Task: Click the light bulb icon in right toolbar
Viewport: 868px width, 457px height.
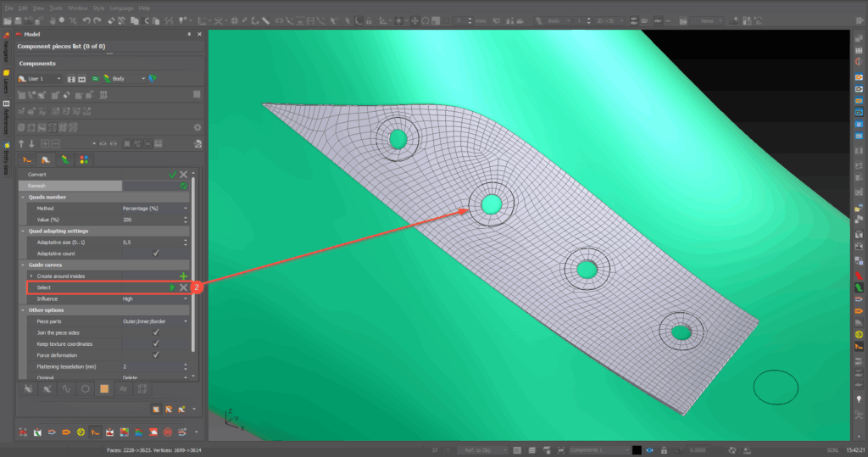Action: coord(858,398)
